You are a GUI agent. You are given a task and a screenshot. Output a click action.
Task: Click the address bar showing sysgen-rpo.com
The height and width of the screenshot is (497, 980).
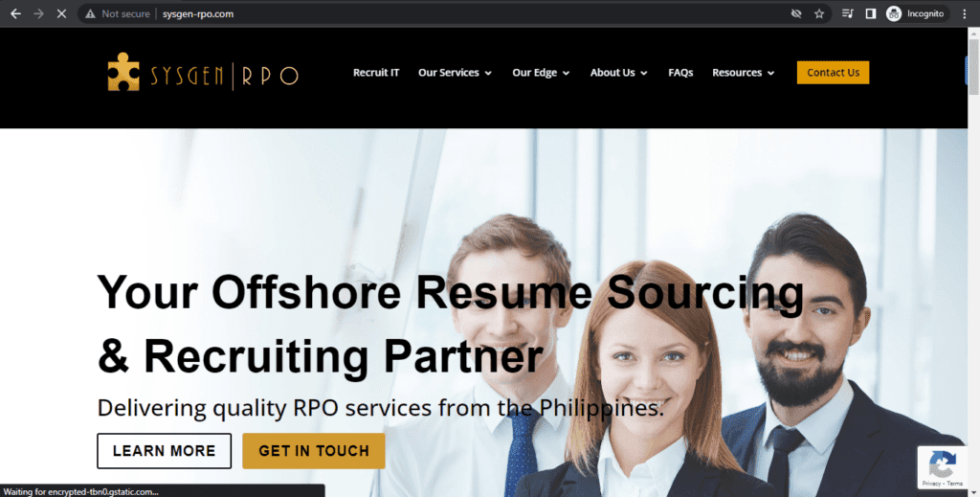437,13
